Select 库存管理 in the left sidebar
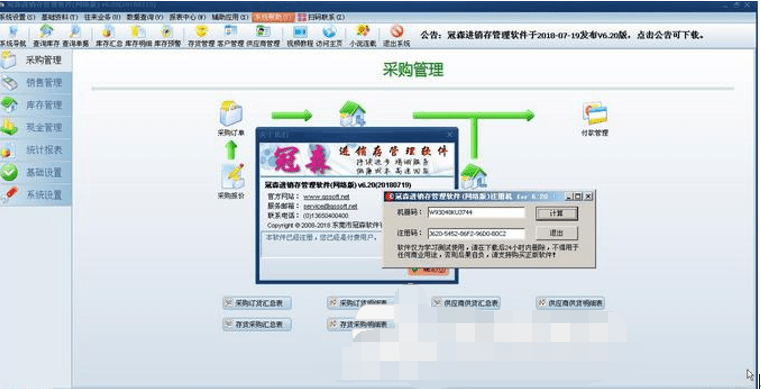Viewport: 761px width, 389px height. click(36, 105)
